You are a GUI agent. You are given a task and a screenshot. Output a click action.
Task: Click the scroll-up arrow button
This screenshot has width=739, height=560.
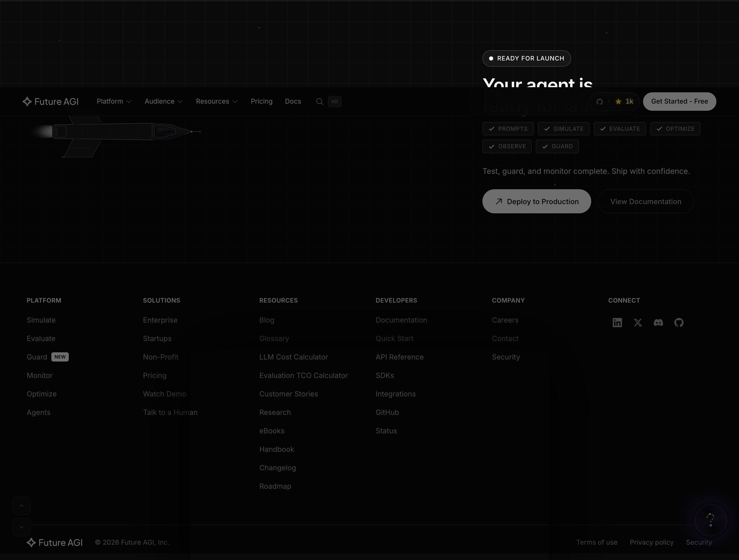pyautogui.click(x=22, y=506)
